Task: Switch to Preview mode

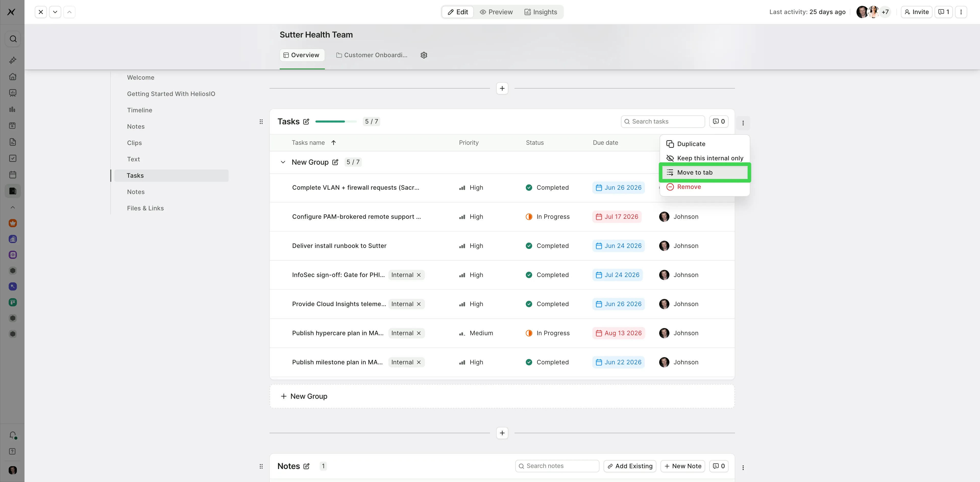Action: pyautogui.click(x=496, y=12)
